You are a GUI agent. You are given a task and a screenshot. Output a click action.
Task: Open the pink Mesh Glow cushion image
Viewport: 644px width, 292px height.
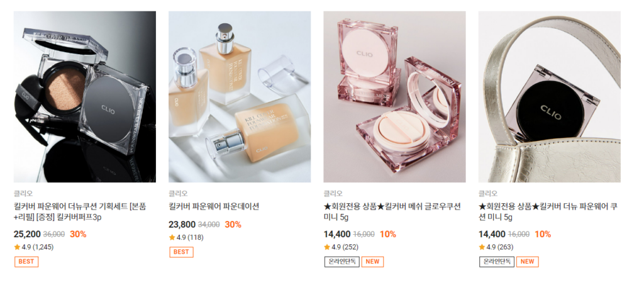[394, 97]
